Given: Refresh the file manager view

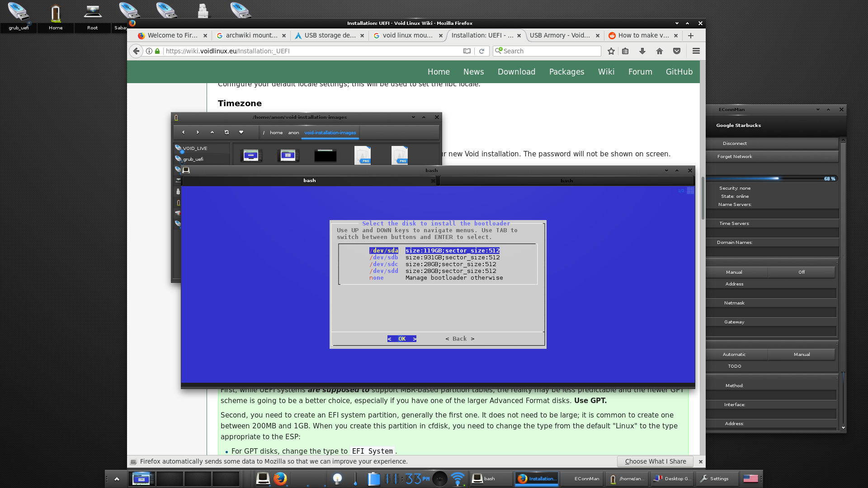Looking at the screenshot, I should [226, 132].
